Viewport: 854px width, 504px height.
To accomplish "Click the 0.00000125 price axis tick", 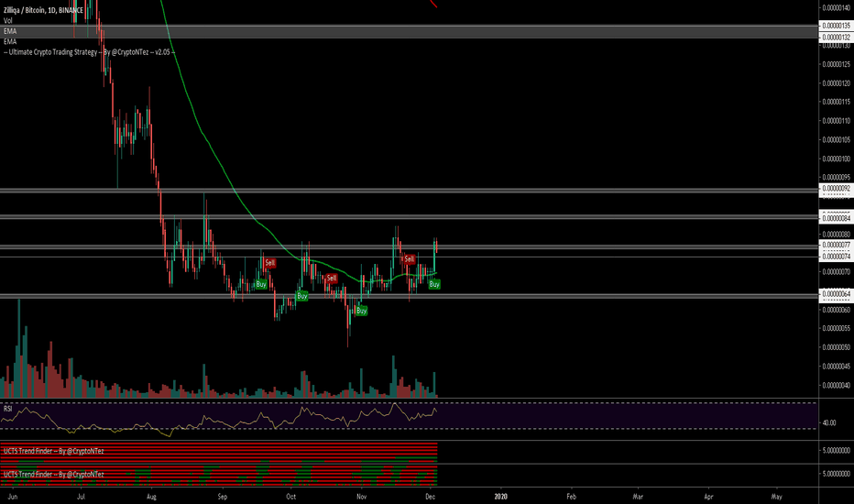I will click(836, 64).
